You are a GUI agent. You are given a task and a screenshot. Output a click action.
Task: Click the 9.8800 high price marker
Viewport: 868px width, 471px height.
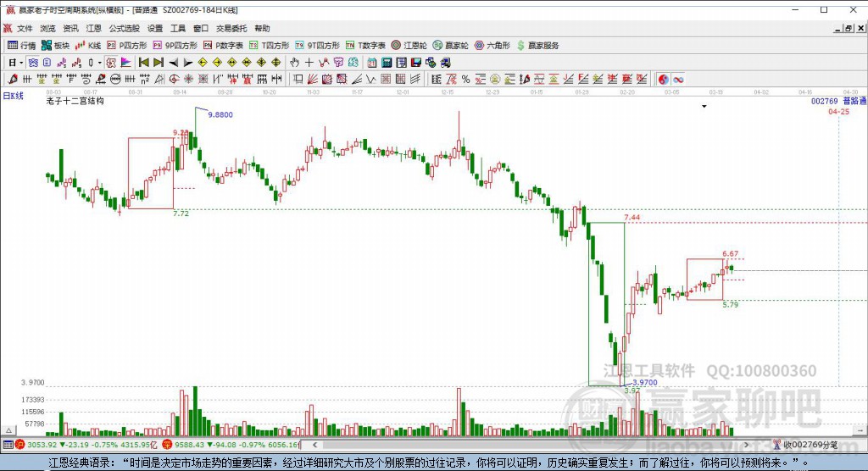pyautogui.click(x=220, y=114)
